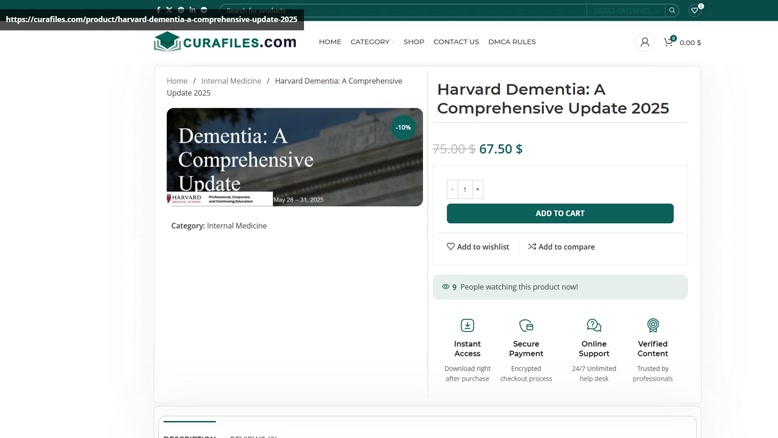The width and height of the screenshot is (778, 438).
Task: Click the 'Trusted by professionals' text
Action: [653, 374]
